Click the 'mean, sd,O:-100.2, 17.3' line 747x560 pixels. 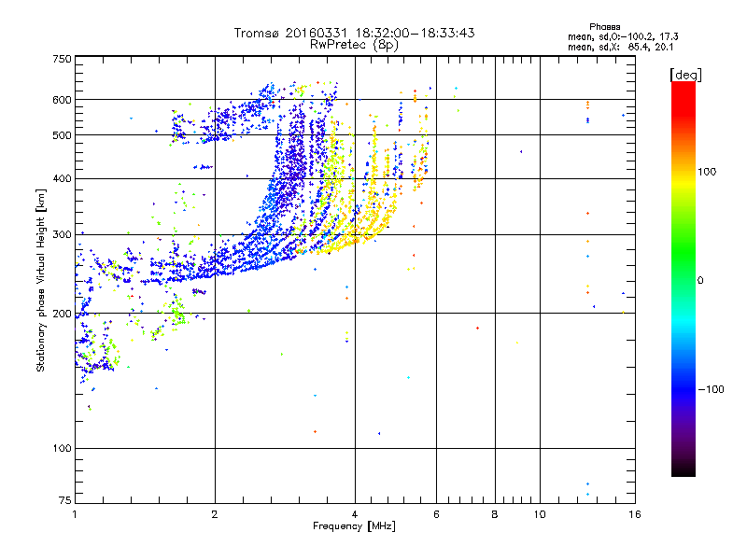point(623,36)
